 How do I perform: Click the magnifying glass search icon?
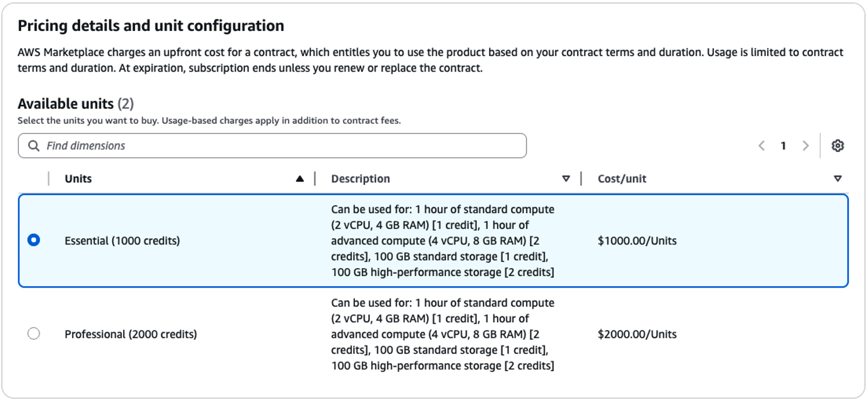coord(34,146)
